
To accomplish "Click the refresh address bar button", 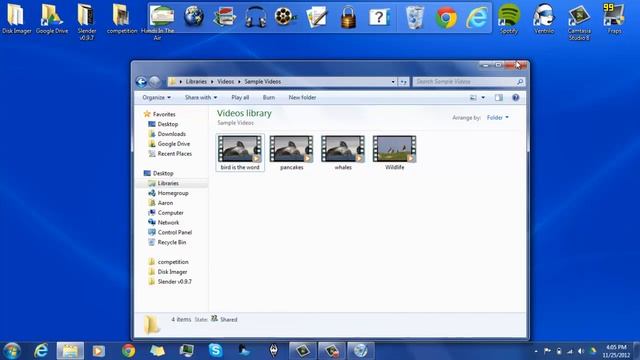I will pos(403,82).
